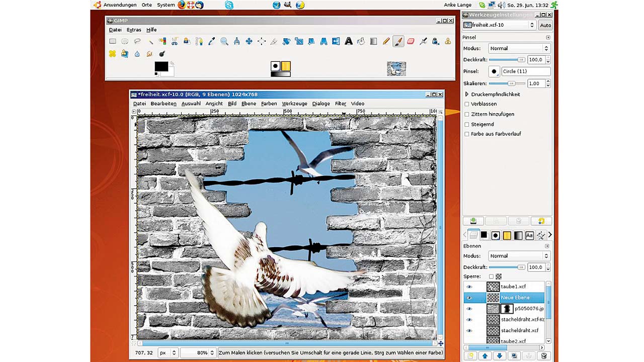Screen dimensions: 644x362
Task: Toggle the Sperre lock checkbox
Action: (x=491, y=277)
